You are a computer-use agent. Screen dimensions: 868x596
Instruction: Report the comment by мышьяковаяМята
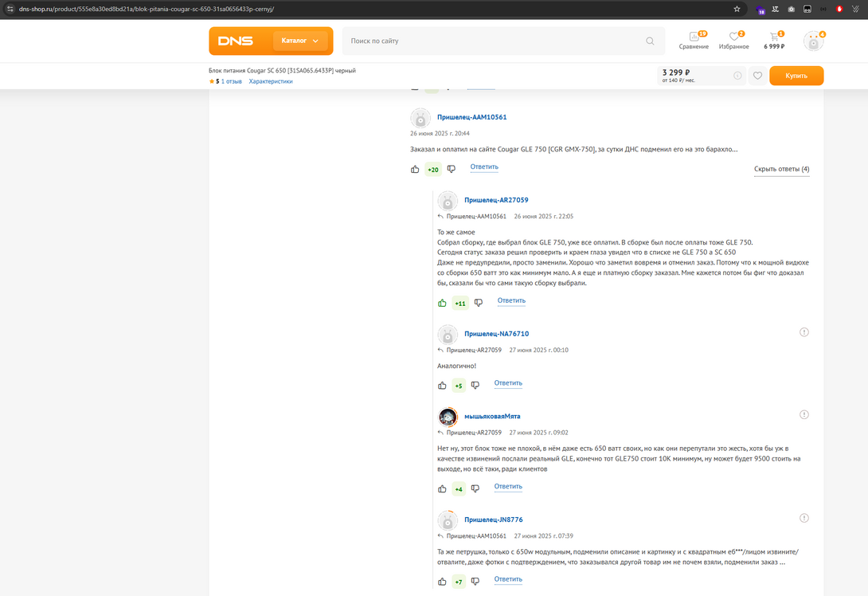pyautogui.click(x=804, y=414)
